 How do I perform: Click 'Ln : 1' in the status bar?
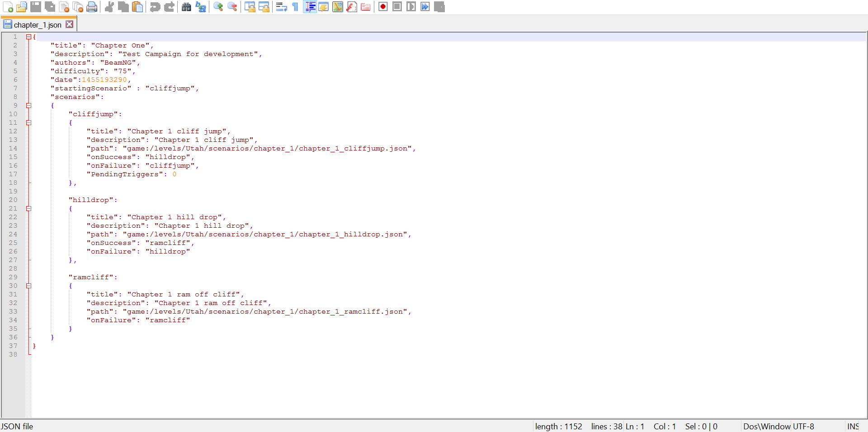[x=635, y=426]
